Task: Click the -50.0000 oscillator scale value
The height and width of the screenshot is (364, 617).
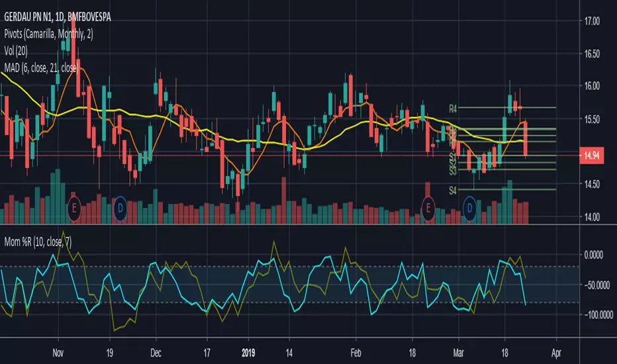Action: click(597, 285)
